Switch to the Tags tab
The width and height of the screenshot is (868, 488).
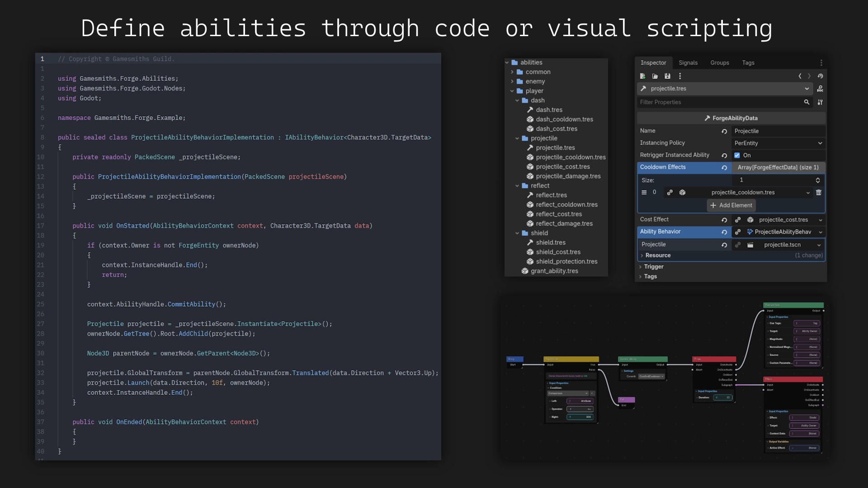click(748, 63)
